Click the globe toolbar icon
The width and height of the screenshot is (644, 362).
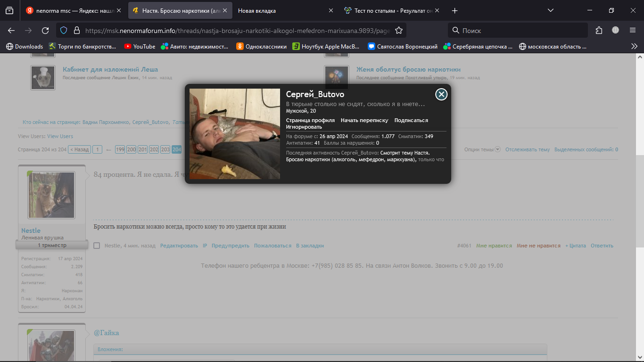coord(616,31)
